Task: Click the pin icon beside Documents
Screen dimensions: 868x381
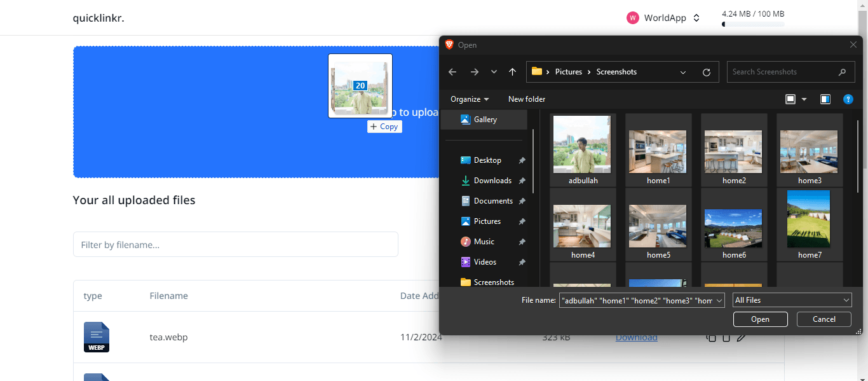Action: [522, 201]
